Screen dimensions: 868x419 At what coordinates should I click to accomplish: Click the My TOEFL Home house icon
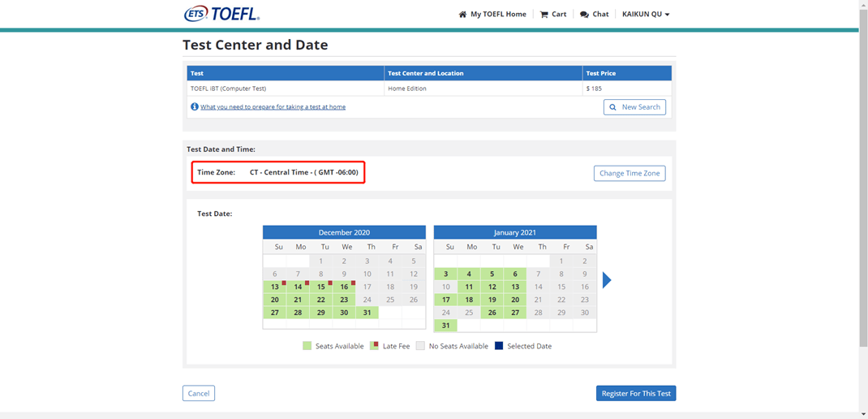pos(462,15)
